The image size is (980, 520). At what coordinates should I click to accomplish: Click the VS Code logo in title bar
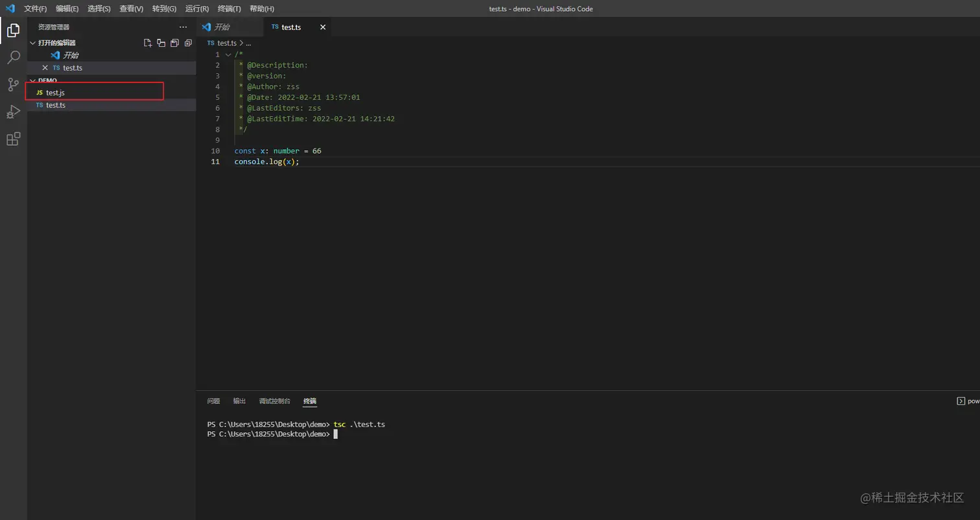click(10, 8)
